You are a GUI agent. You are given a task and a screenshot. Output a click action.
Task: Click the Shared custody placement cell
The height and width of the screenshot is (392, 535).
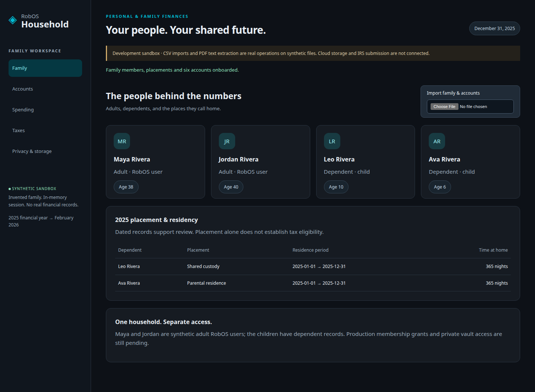tap(203, 267)
